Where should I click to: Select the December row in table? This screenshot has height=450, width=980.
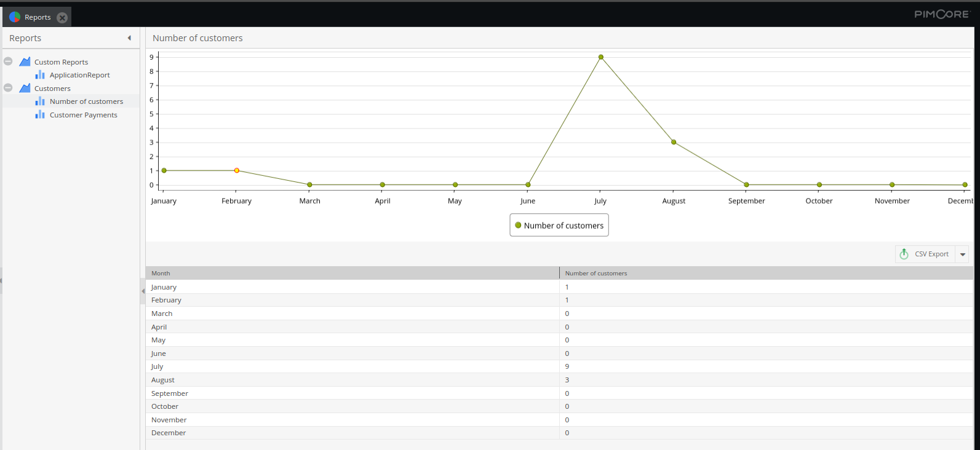[559, 433]
